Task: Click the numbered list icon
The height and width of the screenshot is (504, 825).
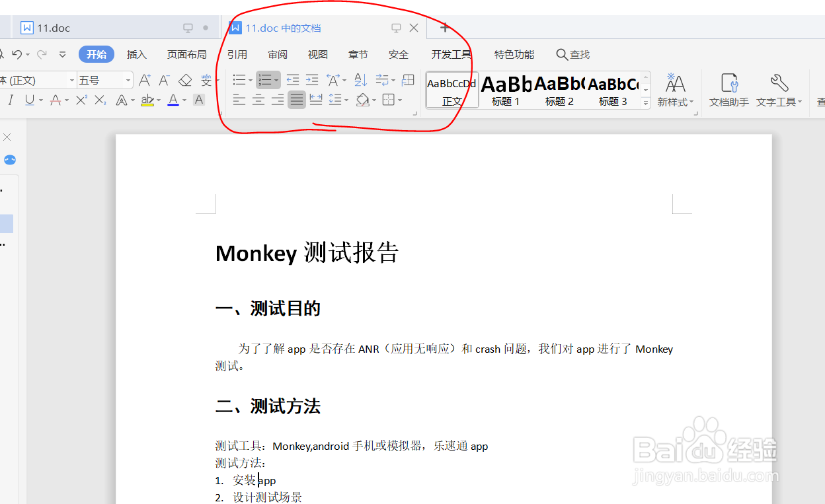Action: (x=264, y=80)
